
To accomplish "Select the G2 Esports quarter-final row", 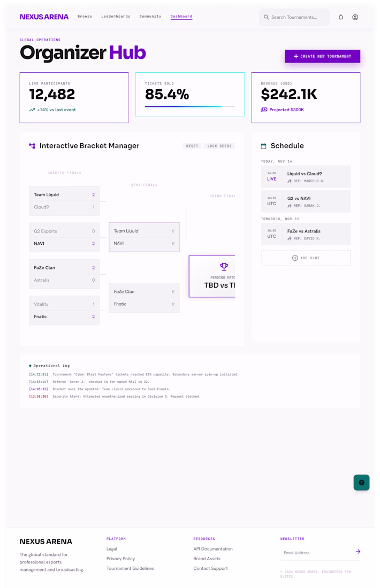I will (64, 231).
